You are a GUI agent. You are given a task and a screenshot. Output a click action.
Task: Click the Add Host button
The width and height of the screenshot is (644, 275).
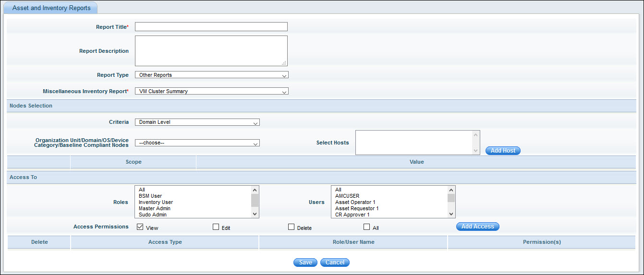[x=503, y=151]
